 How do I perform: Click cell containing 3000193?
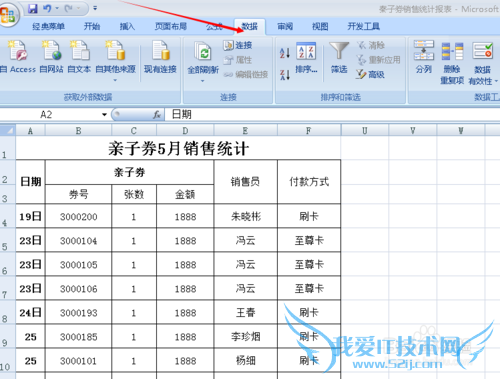78,312
